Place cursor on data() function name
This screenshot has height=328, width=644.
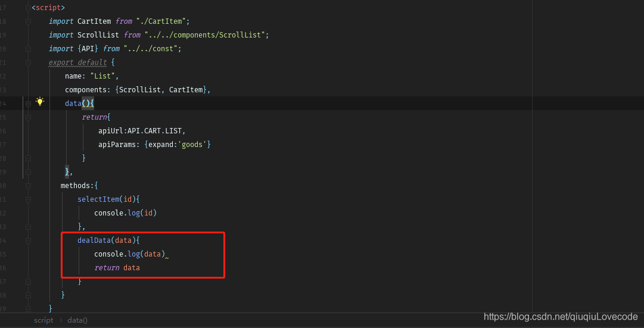(x=73, y=104)
